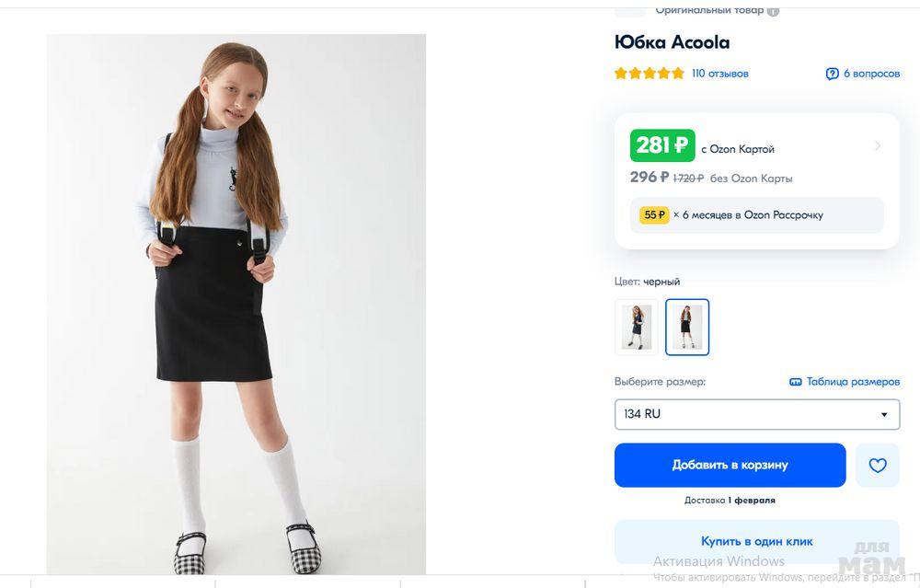Click the info icon beside Оригинальный товар
Screen dimensions: 920x588
click(x=774, y=11)
